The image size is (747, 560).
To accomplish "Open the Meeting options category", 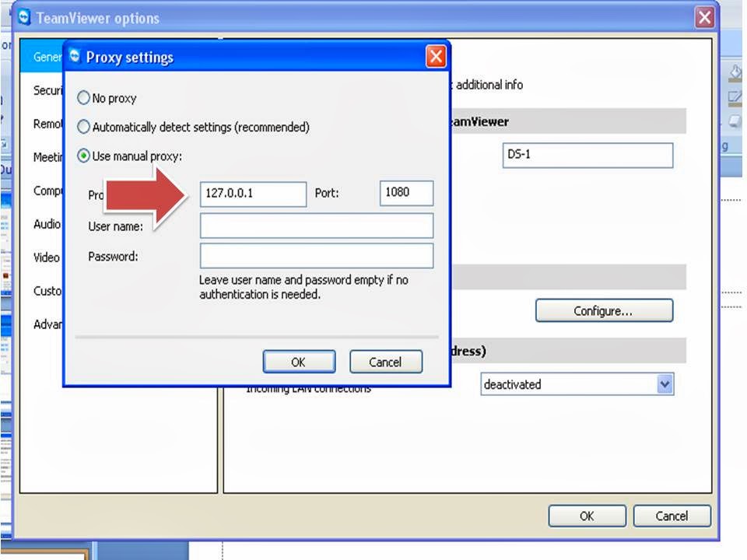I will (x=42, y=156).
